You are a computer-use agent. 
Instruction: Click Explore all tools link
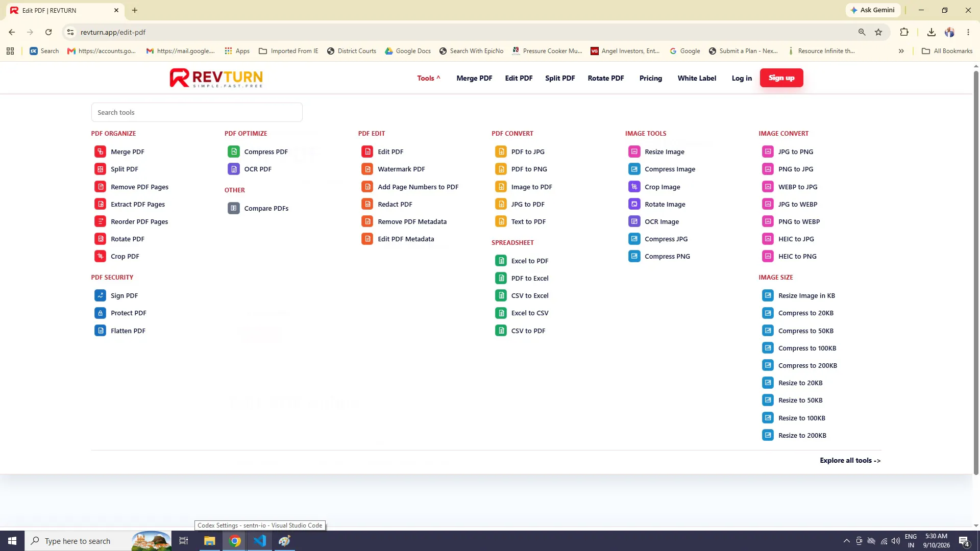pyautogui.click(x=850, y=460)
